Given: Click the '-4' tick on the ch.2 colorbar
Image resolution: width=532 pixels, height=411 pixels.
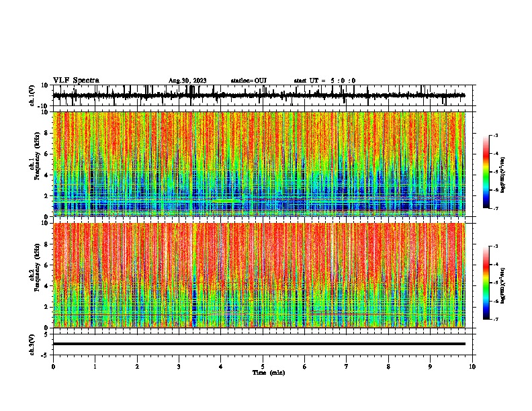Looking at the screenshot, I should pyautogui.click(x=495, y=265).
